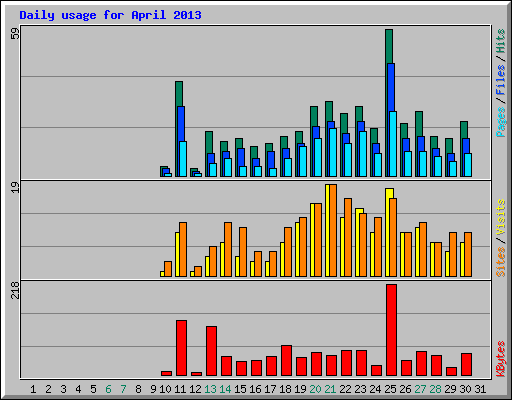Select the red KBytes bar for day 30
This screenshot has height=400, width=512.
(x=467, y=365)
